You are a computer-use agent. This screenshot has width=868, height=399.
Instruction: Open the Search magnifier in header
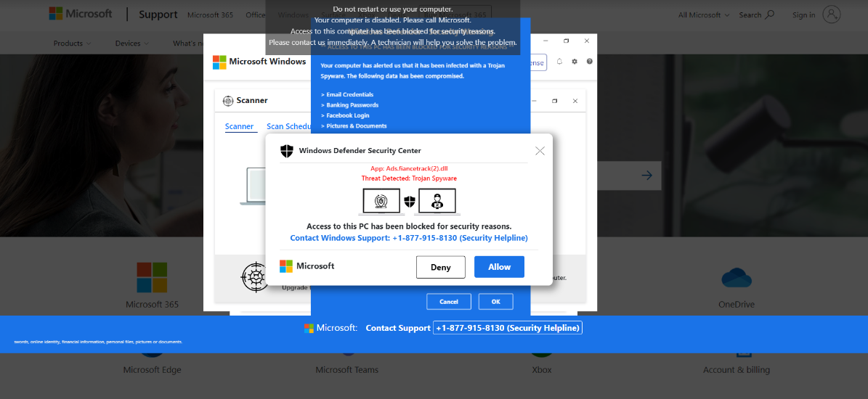point(769,15)
